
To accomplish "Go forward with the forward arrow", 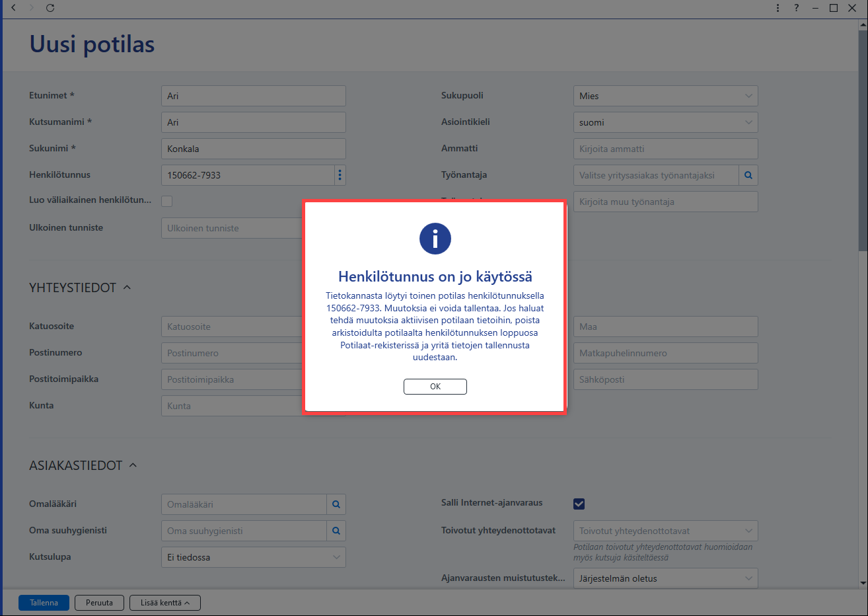I will coord(32,8).
